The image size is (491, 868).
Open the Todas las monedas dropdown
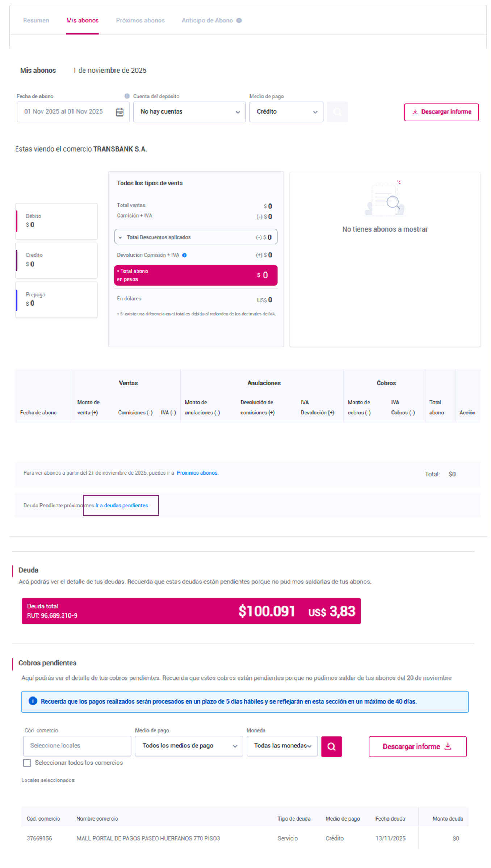pos(282,746)
